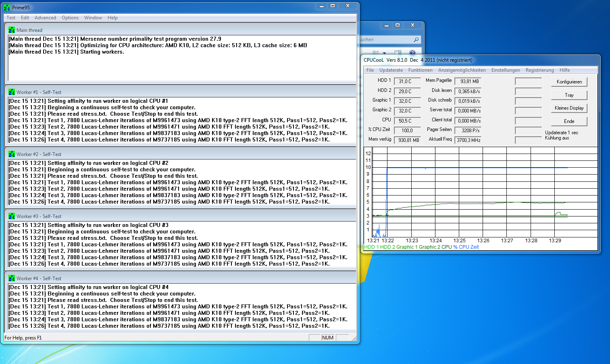Screen dimensions: 610x364
Task: Click the 13:25 time label on the graph
Action: point(459,241)
